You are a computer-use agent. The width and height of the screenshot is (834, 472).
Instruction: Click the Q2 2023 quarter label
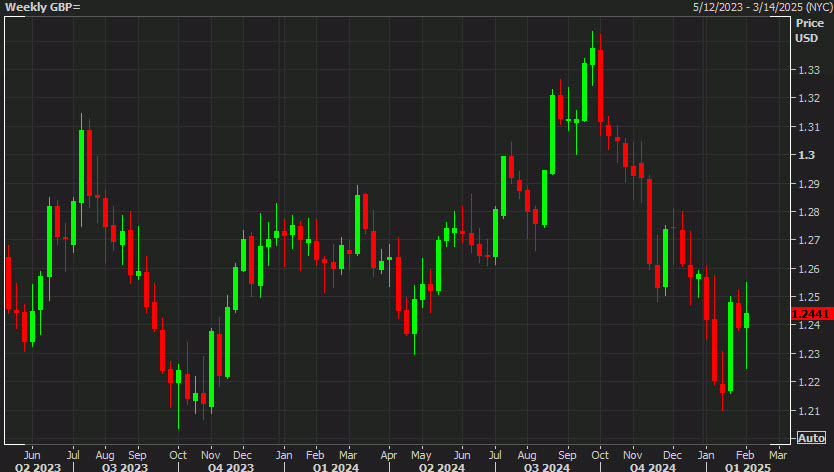tap(37, 467)
